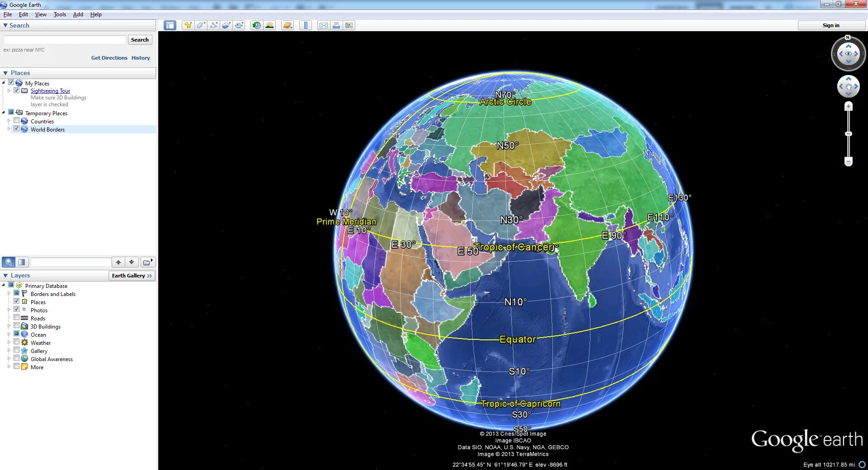Screen dimensions: 868x470
Task: Collapse the Places panel header
Action: click(79, 73)
